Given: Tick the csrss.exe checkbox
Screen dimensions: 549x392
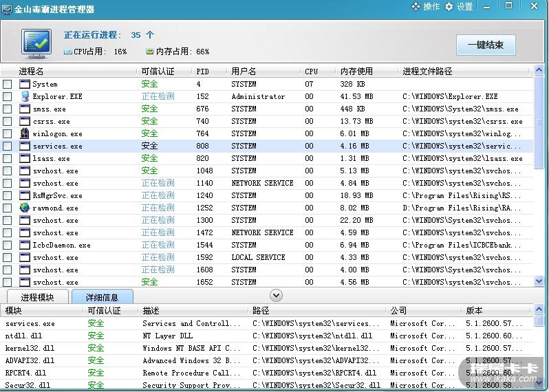Looking at the screenshot, I should coord(8,121).
